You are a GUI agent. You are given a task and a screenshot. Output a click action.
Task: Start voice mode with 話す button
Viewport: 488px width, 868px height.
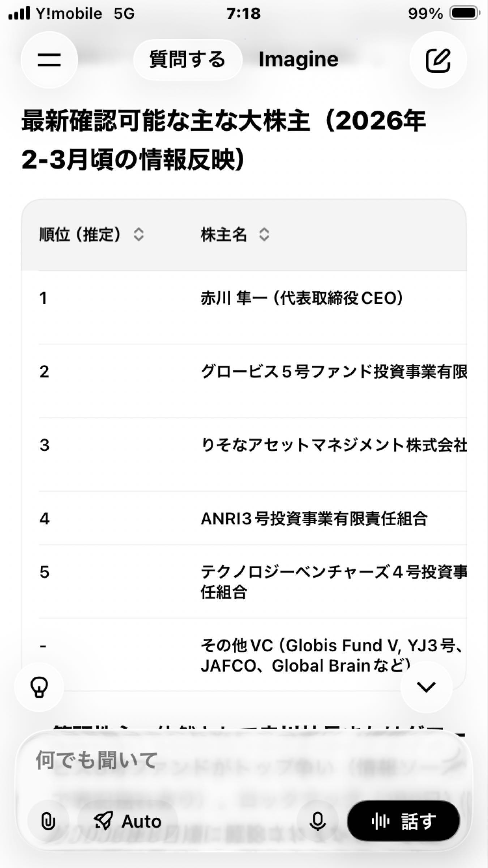pyautogui.click(x=403, y=821)
